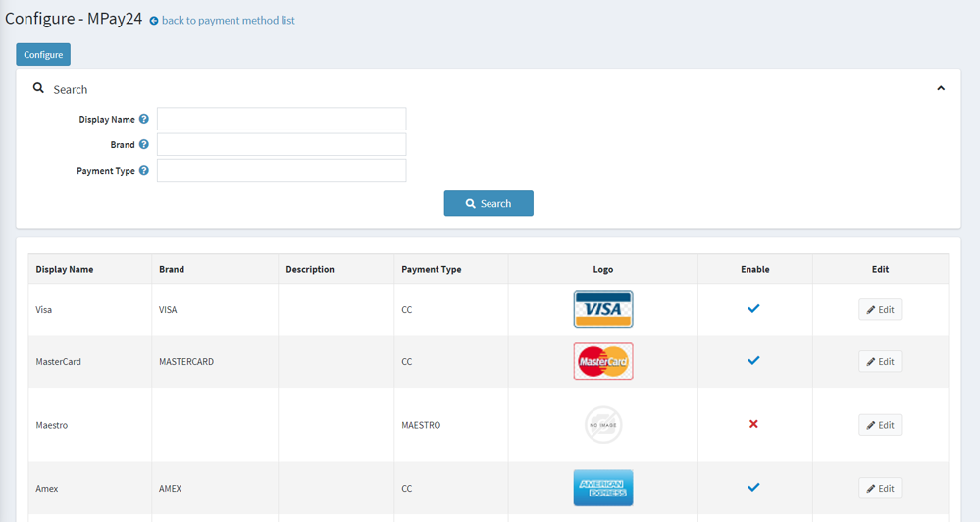
Task: Click the Enable column header
Action: click(x=755, y=270)
